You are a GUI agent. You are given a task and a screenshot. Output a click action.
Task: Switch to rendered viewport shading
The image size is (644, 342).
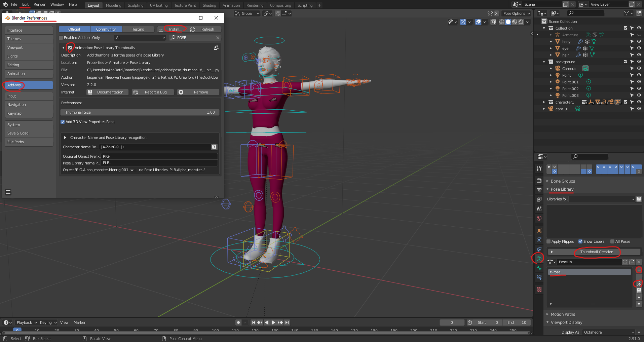[x=521, y=22]
